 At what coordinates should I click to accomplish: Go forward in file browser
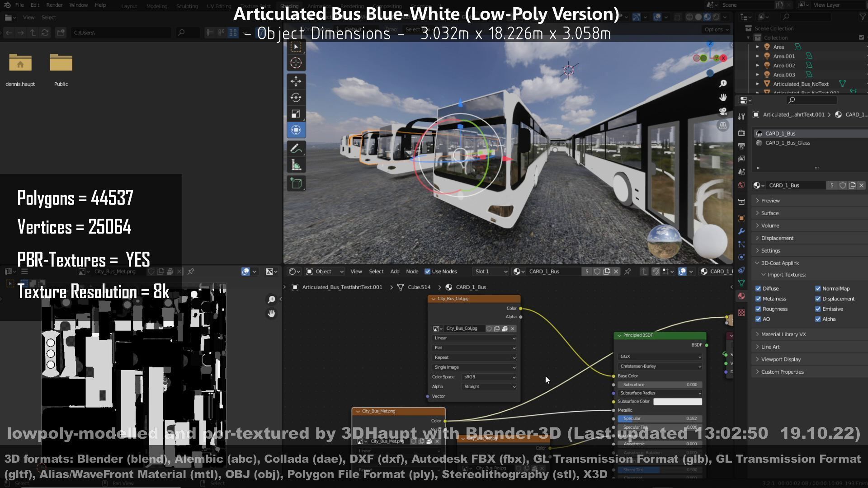pyautogui.click(x=20, y=33)
